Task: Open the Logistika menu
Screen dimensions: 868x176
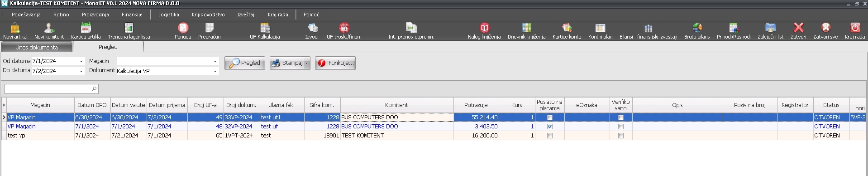Action: (168, 15)
